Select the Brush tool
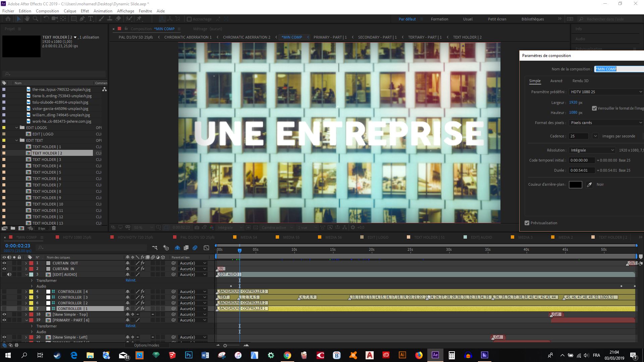 click(x=102, y=19)
